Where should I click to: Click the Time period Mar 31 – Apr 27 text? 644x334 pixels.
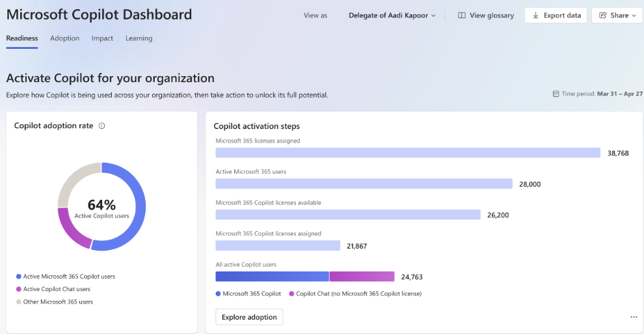coord(602,94)
